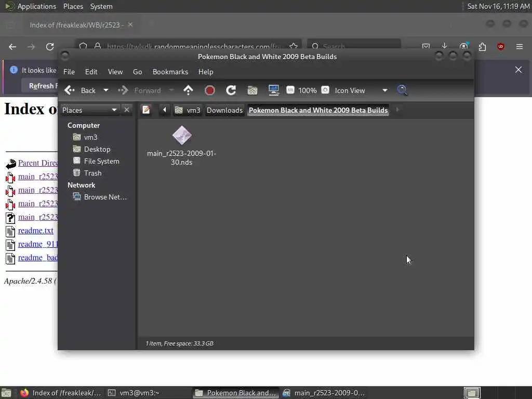Bookmark the page with Firefox star icon
This screenshot has height=399, width=532.
pos(294,46)
